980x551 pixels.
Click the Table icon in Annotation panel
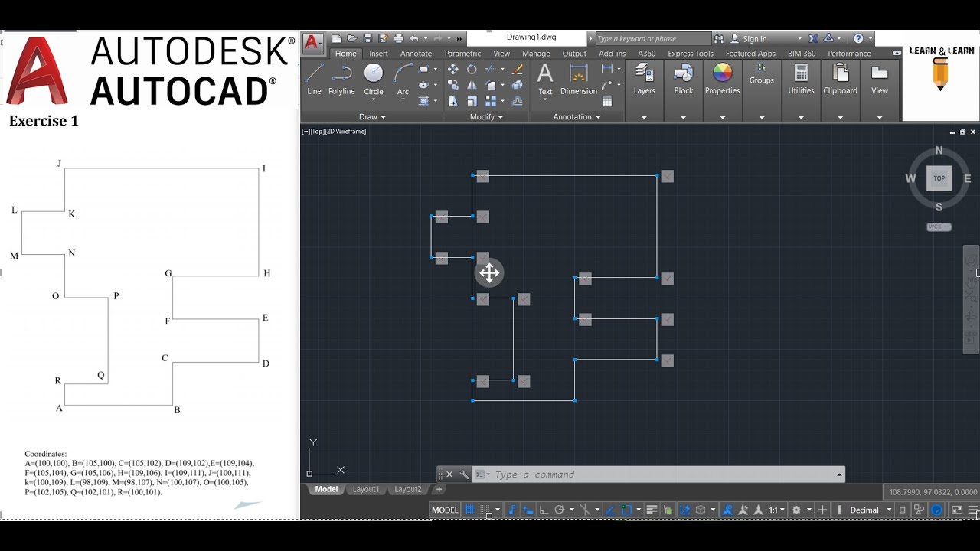(607, 101)
